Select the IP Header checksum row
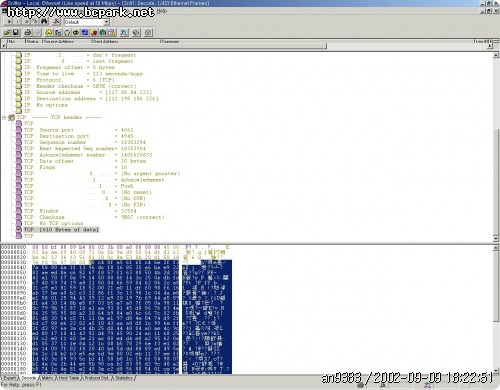The width and height of the screenshot is (500, 390). [x=80, y=86]
